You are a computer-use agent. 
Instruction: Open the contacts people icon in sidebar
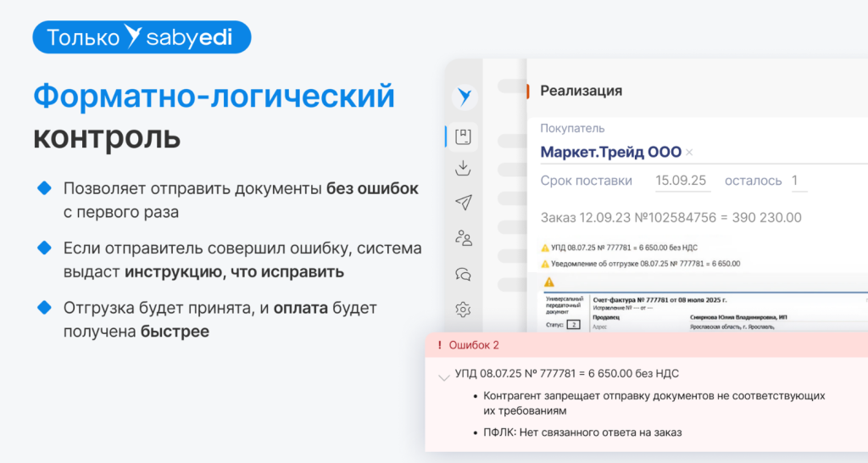coord(464,238)
